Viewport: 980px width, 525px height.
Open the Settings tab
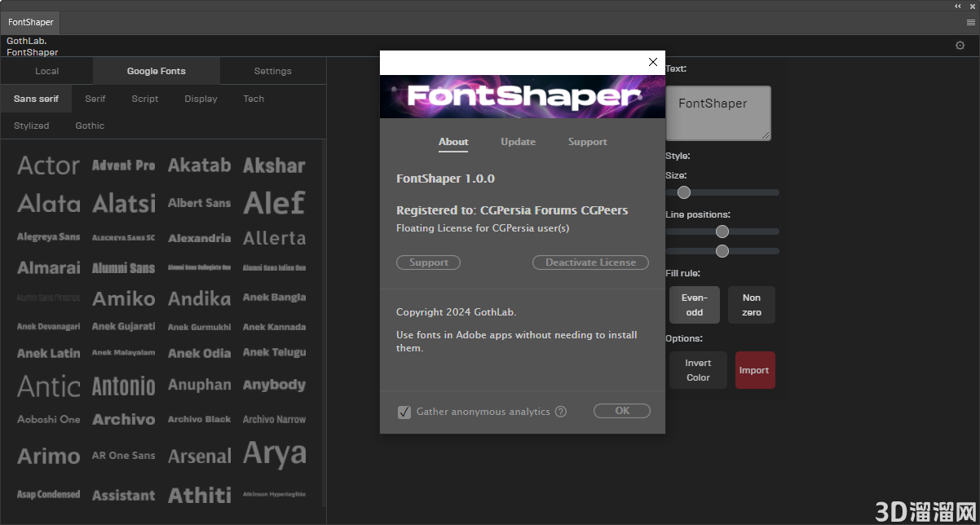(x=272, y=70)
